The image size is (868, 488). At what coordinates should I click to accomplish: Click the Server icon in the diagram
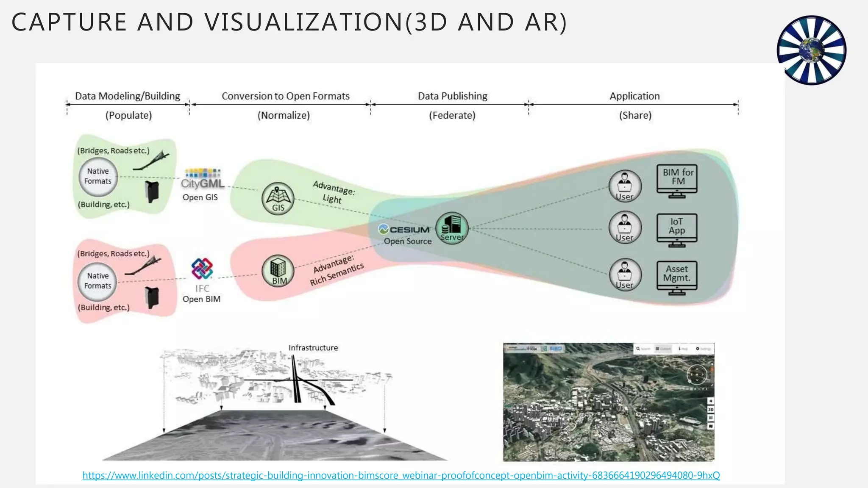pyautogui.click(x=452, y=229)
